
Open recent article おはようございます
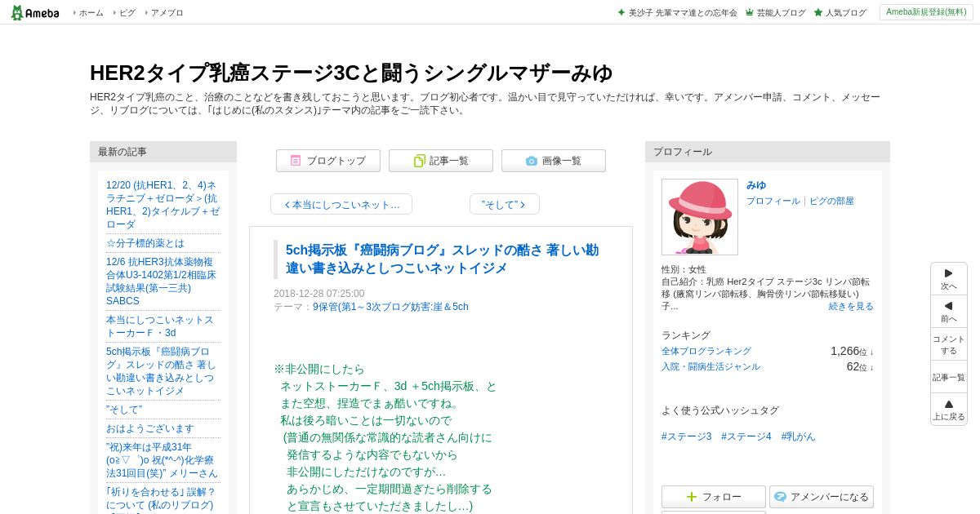coord(150,428)
